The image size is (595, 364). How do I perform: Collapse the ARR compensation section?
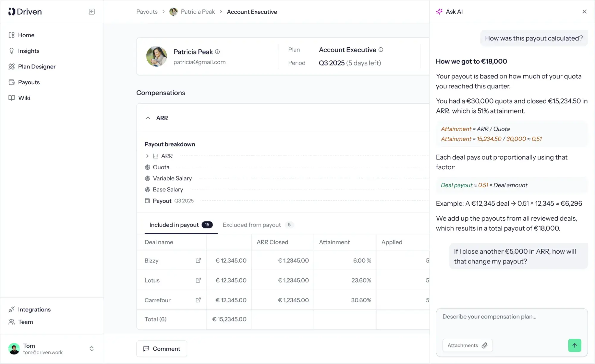148,118
